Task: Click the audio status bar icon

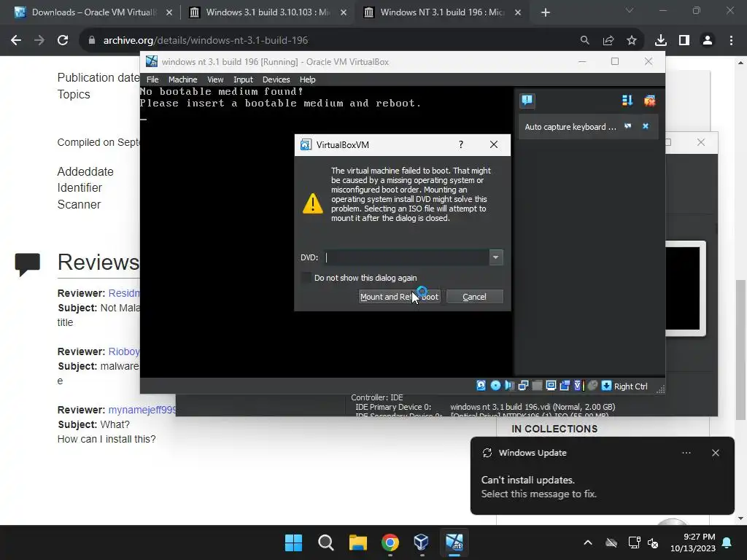Action: click(x=509, y=386)
